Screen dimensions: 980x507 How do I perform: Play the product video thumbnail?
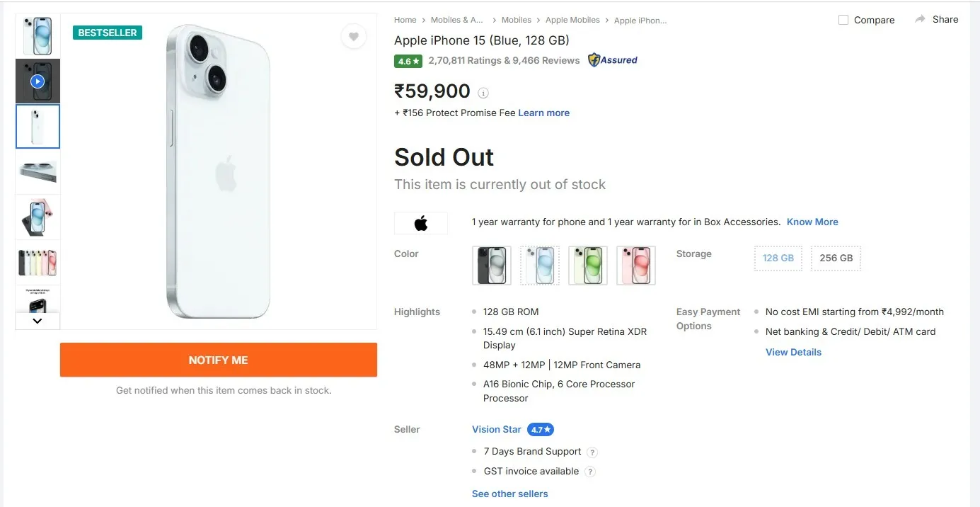[38, 81]
